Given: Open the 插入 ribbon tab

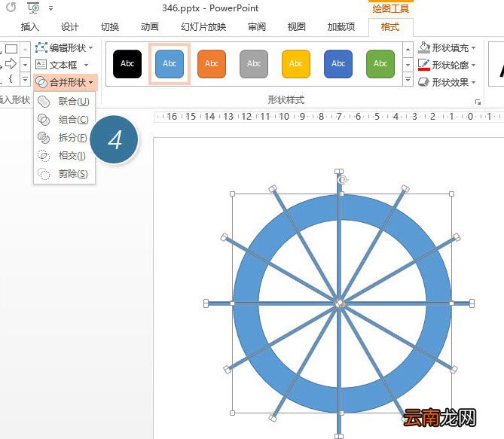Looking at the screenshot, I should (30, 27).
